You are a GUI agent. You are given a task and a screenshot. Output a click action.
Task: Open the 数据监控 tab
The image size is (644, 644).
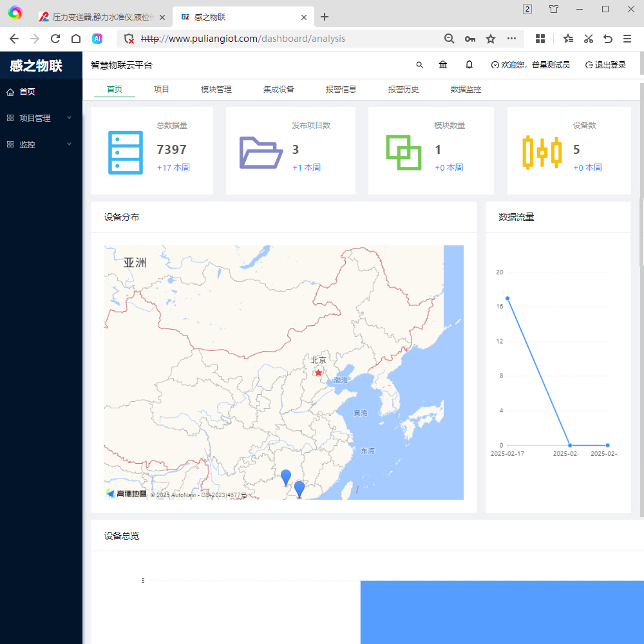pos(466,90)
